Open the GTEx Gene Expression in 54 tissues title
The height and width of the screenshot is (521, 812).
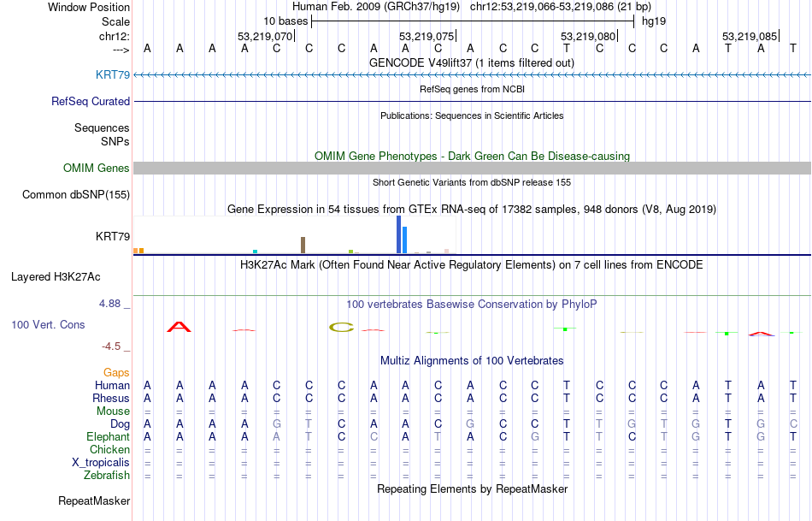coord(472,210)
